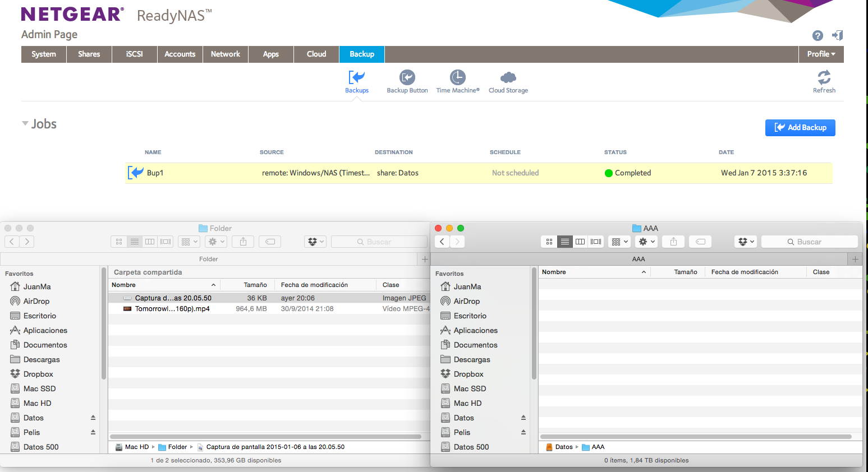The image size is (868, 472).
Task: Add a new tab in Folder window
Action: tap(425, 259)
